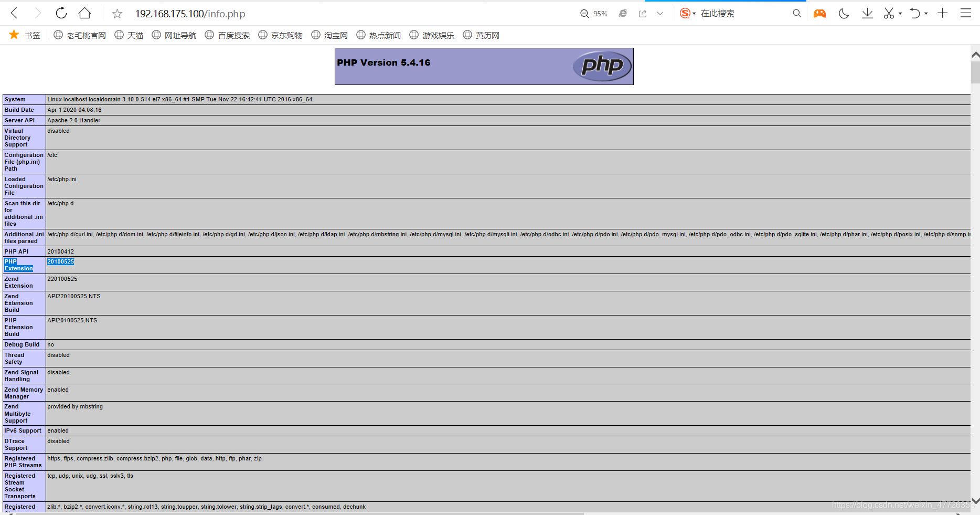Click the /etc/php.d scan dir value

coord(60,203)
